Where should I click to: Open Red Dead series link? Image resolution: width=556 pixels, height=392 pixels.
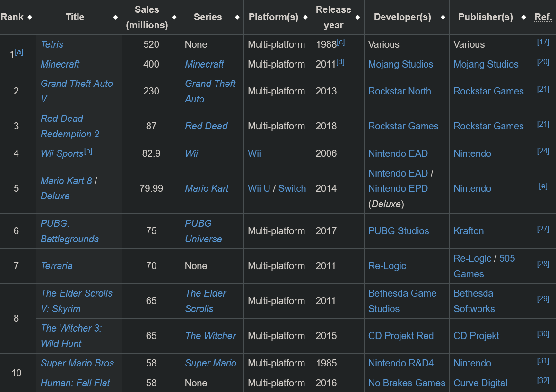[x=206, y=127]
